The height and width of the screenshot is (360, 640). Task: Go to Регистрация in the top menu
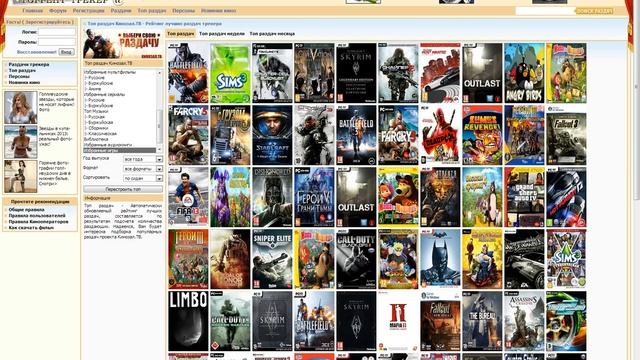[89, 11]
